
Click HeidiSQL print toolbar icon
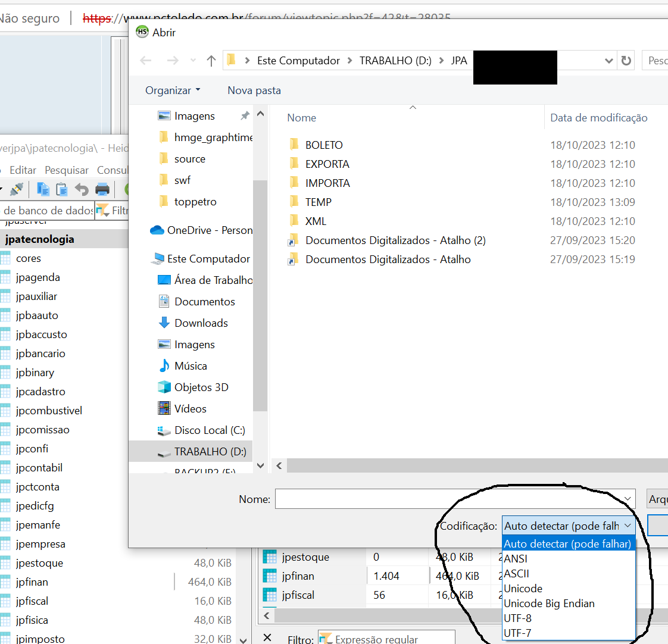pos(102,189)
